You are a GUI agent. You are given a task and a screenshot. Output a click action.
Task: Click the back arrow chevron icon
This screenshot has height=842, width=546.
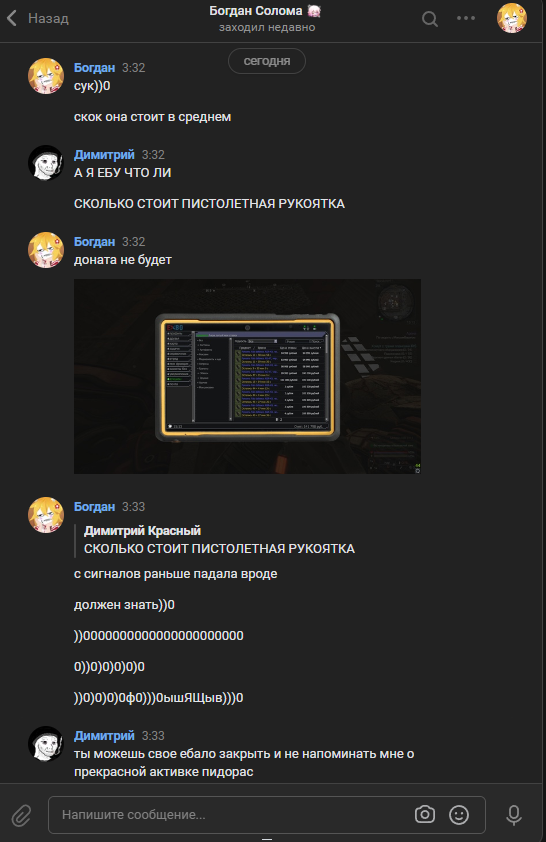pyautogui.click(x=12, y=18)
